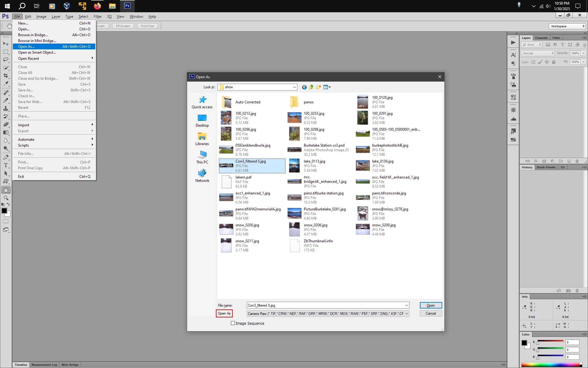The height and width of the screenshot is (368, 588).
Task: Choose the Horizontal Type tool
Action: click(x=6, y=165)
